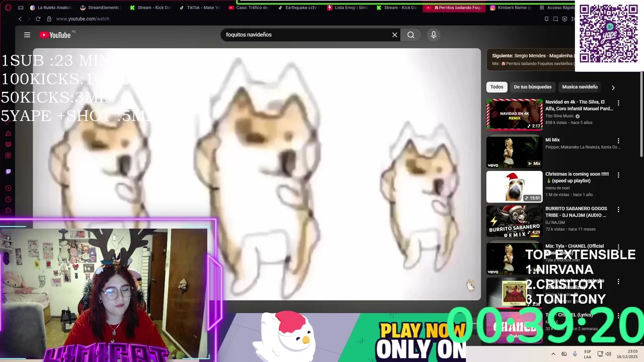644x362 pixels.
Task: Go to YouTube home via logo
Action: tap(55, 35)
